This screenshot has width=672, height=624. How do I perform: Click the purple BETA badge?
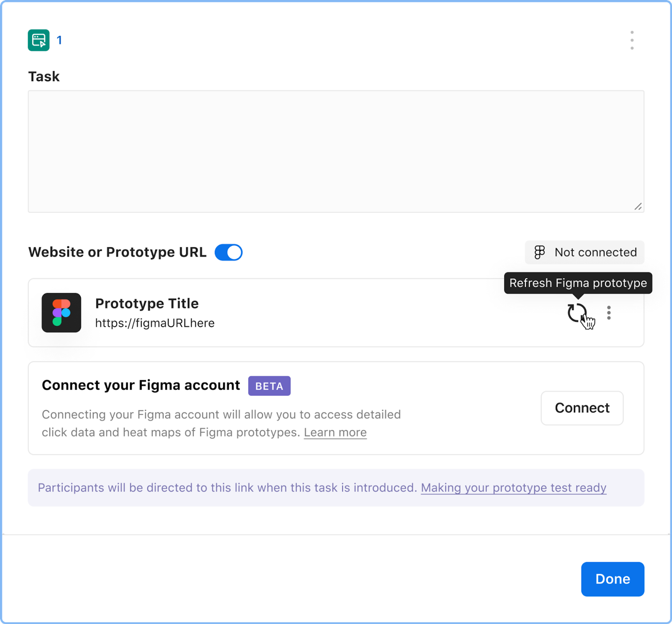tap(269, 386)
